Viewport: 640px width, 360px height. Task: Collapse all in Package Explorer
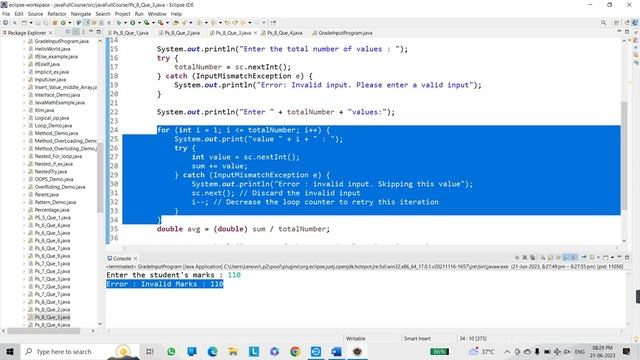(67, 32)
